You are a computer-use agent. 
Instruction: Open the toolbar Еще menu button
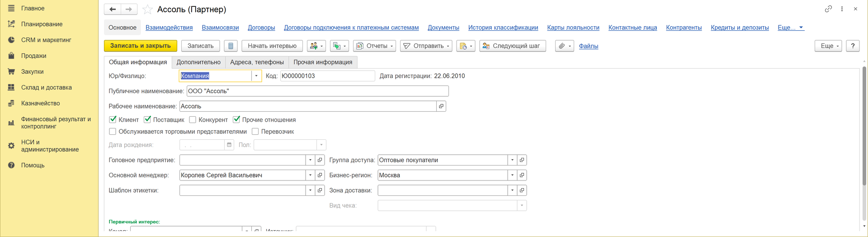(828, 46)
